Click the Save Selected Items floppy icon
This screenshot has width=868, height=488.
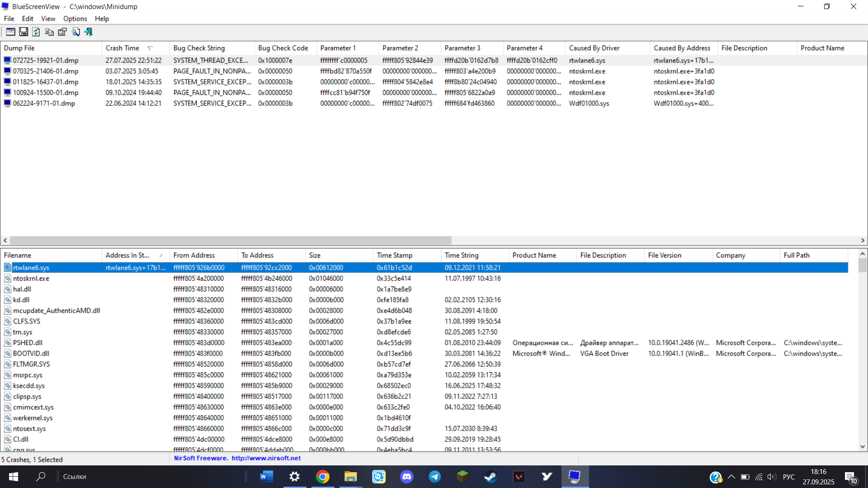[x=24, y=32]
